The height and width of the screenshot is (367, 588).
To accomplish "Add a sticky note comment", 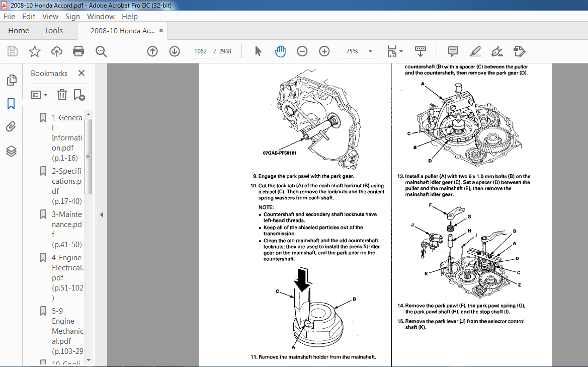I will [x=453, y=51].
